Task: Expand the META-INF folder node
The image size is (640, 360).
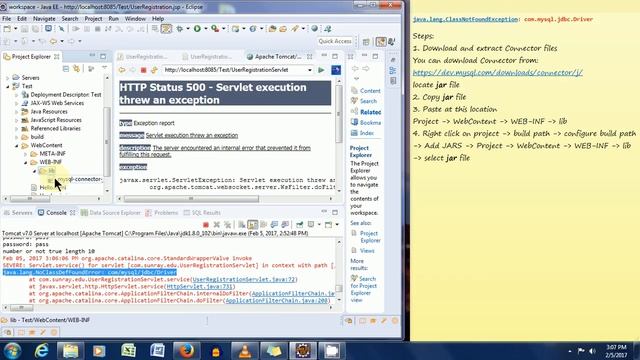Action: pos(26,154)
